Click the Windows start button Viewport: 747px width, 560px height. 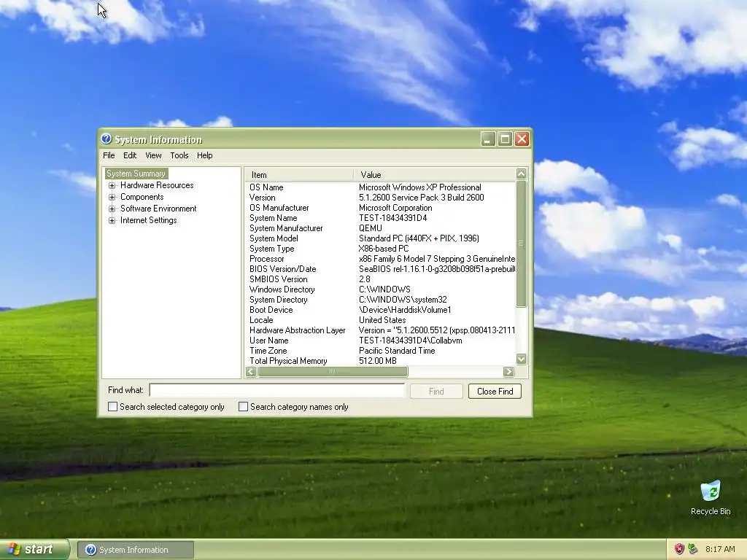(34, 549)
